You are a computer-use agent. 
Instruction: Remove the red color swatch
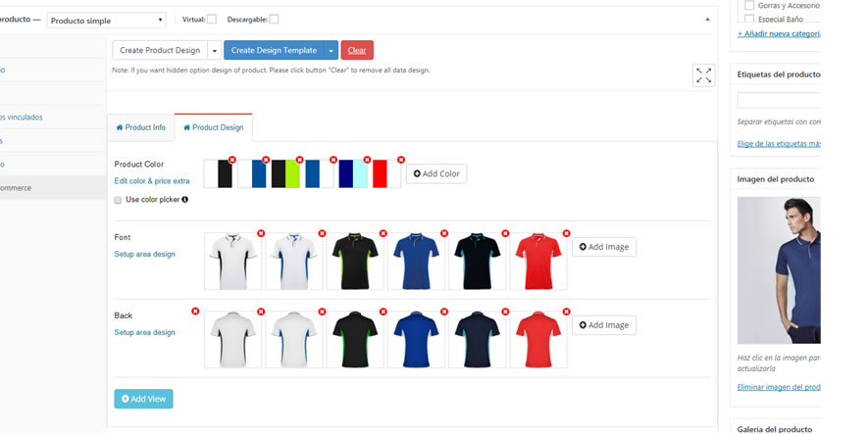click(401, 160)
